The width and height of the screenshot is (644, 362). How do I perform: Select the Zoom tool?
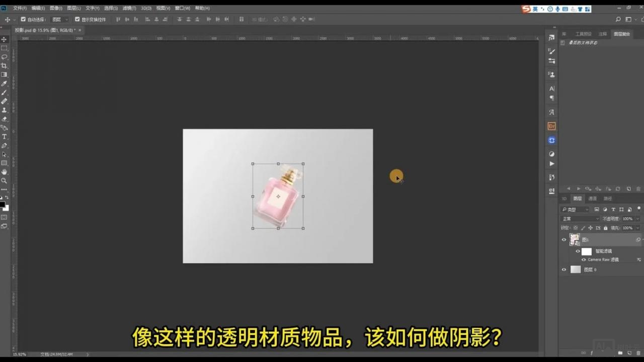[5, 179]
